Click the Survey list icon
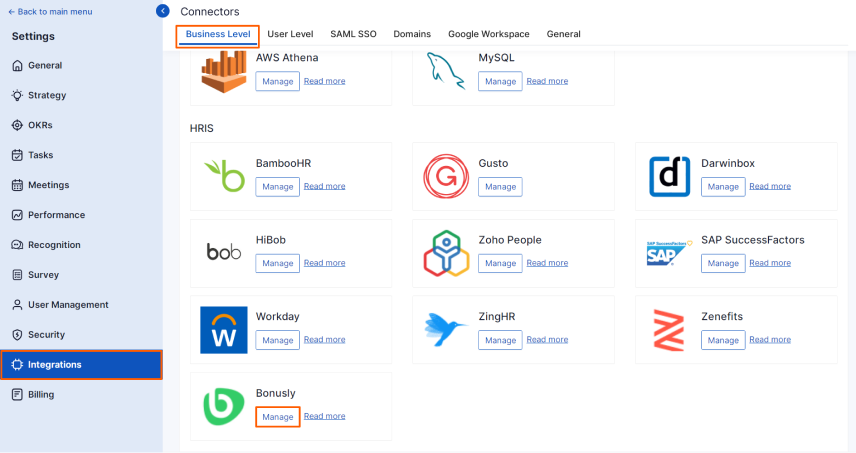Screen dimensions: 856x453 pyautogui.click(x=17, y=275)
